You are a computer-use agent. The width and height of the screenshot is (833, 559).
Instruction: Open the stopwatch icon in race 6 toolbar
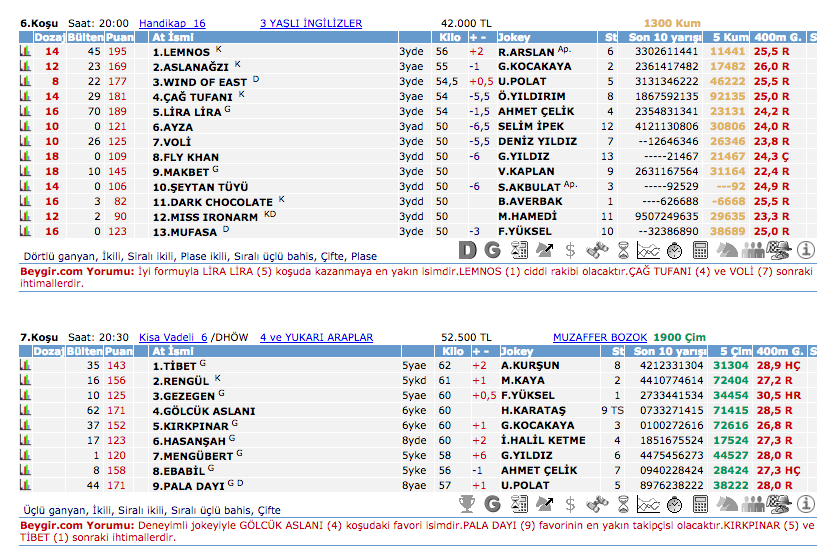(674, 249)
